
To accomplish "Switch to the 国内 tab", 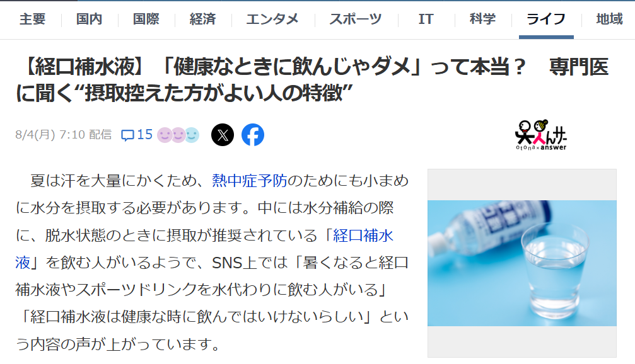I will pos(89,19).
